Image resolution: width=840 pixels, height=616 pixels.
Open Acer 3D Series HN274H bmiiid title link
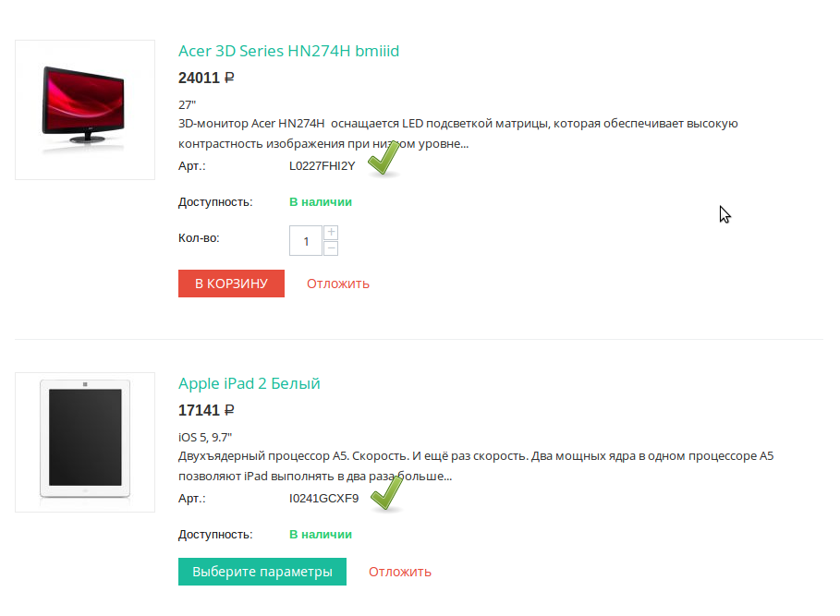288,51
